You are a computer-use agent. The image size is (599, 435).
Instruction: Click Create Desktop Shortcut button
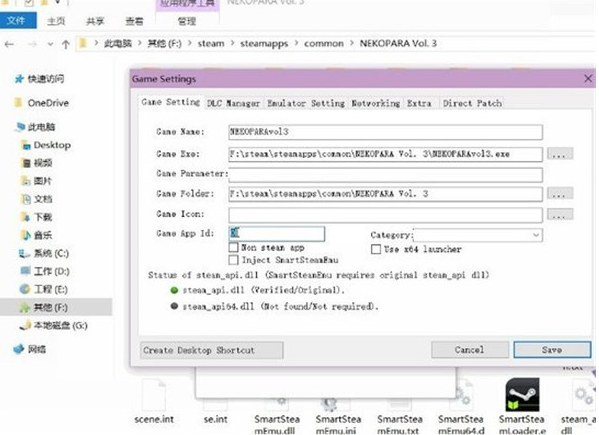212,350
